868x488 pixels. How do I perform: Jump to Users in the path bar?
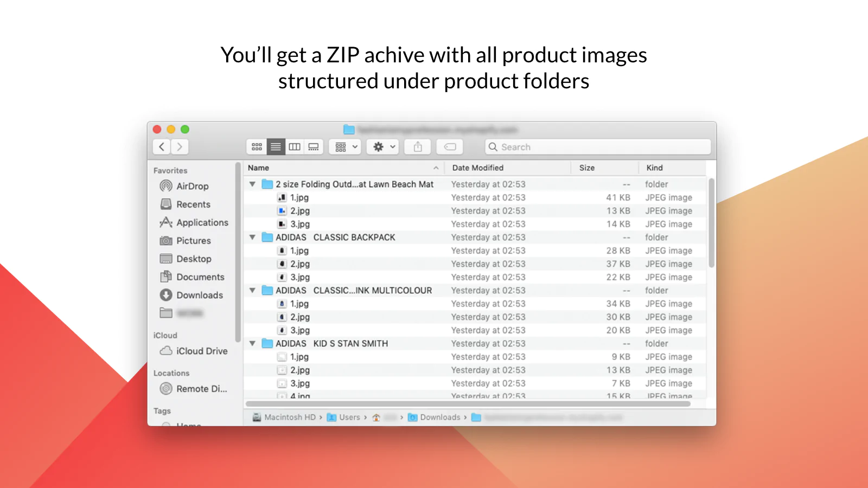349,418
